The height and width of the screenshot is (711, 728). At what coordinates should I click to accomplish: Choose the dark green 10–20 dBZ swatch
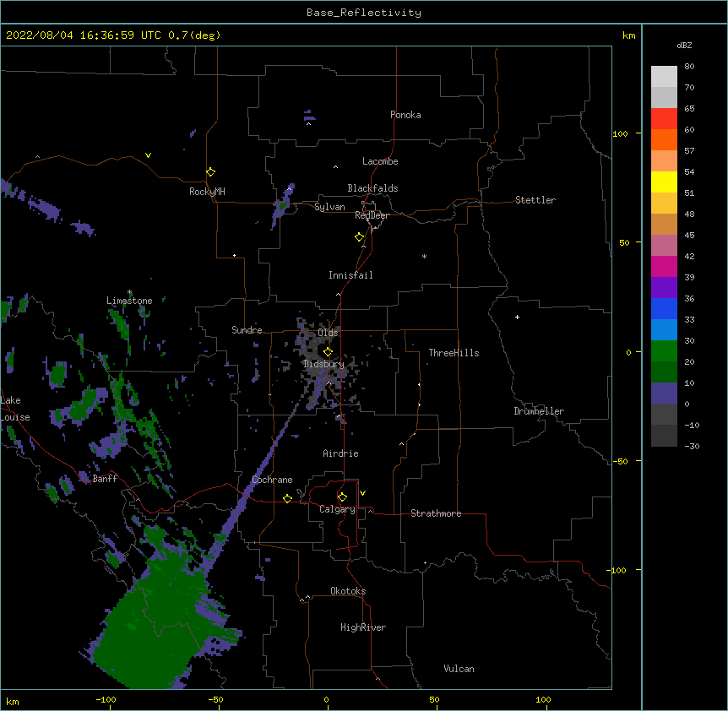(664, 372)
